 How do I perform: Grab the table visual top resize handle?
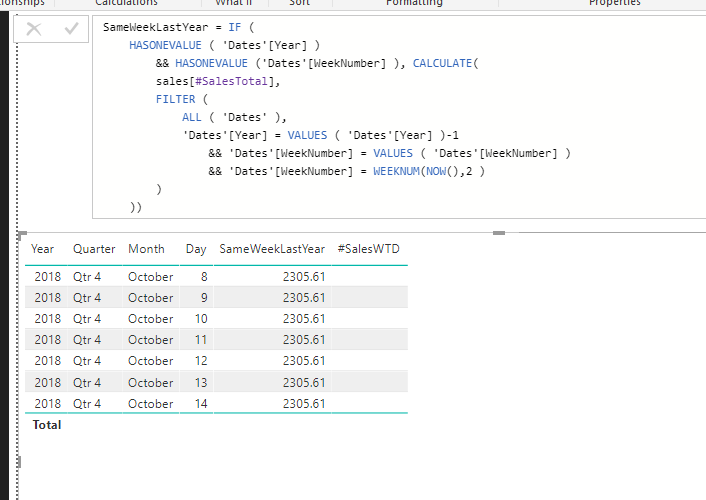pos(499,233)
